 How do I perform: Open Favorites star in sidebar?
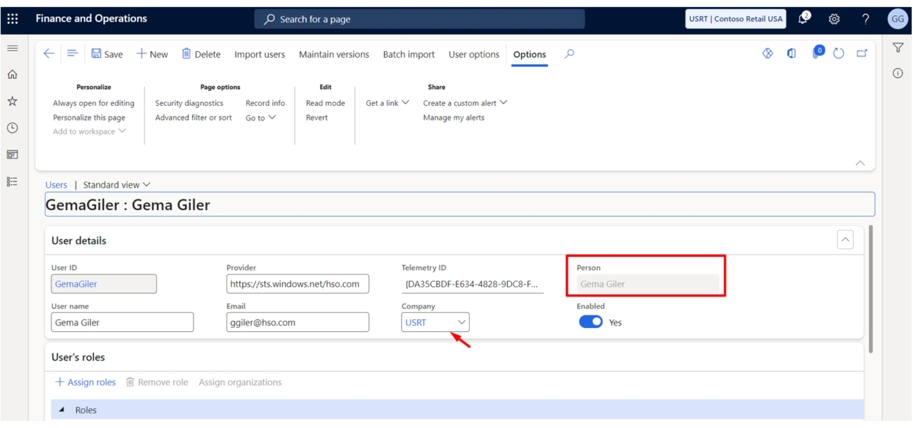pos(12,101)
